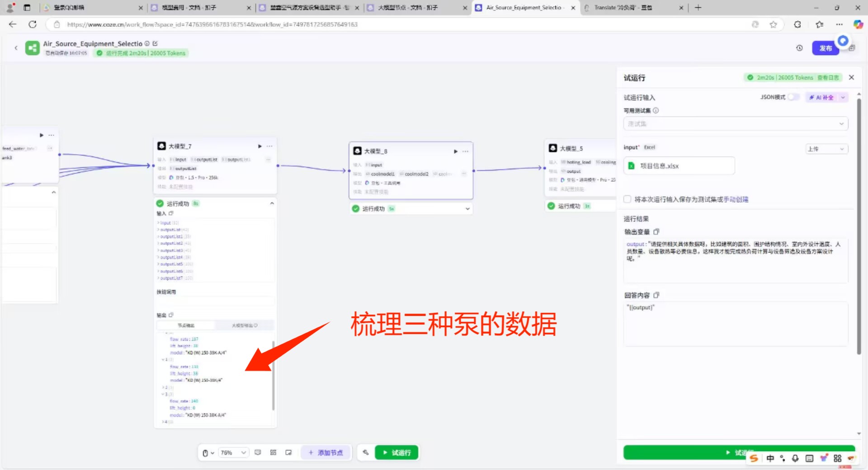Viewport: 868px width, 470px height.
Task: Click the 发布 publish button
Action: coord(826,48)
